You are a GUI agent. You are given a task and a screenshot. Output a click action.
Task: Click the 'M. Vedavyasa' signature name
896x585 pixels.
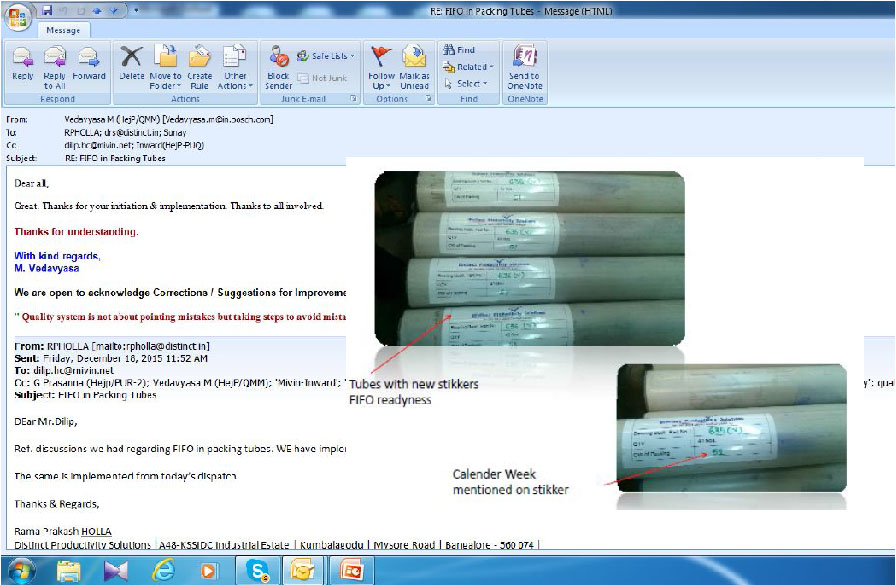pos(47,268)
